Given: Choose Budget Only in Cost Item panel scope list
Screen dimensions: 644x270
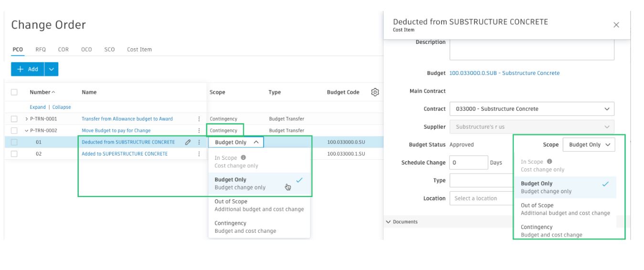Looking at the screenshot, I should pyautogui.click(x=565, y=187).
